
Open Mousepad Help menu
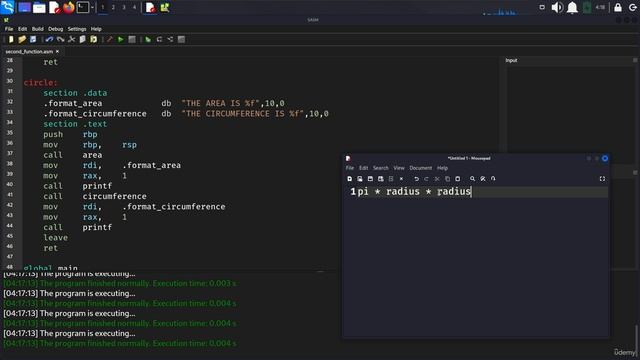pos(442,168)
